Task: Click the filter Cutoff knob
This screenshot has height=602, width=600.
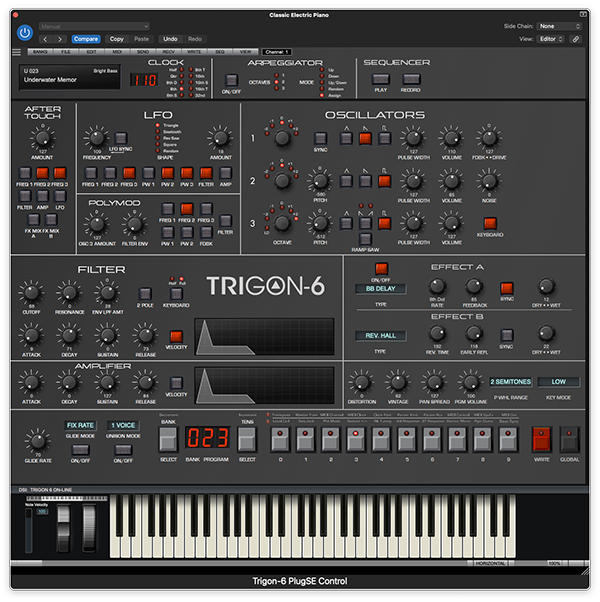Action: pos(31,293)
